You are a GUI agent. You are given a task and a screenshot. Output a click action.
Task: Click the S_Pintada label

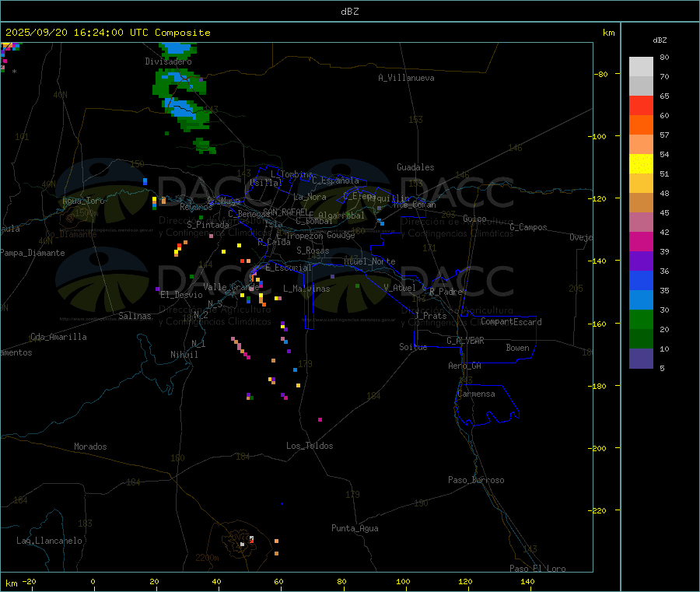click(208, 225)
